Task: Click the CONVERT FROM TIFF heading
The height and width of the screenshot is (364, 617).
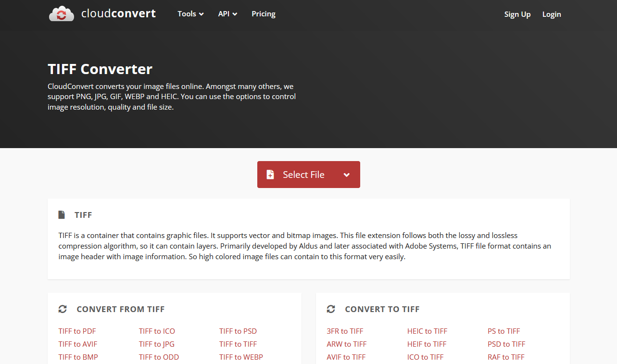Action: click(121, 309)
